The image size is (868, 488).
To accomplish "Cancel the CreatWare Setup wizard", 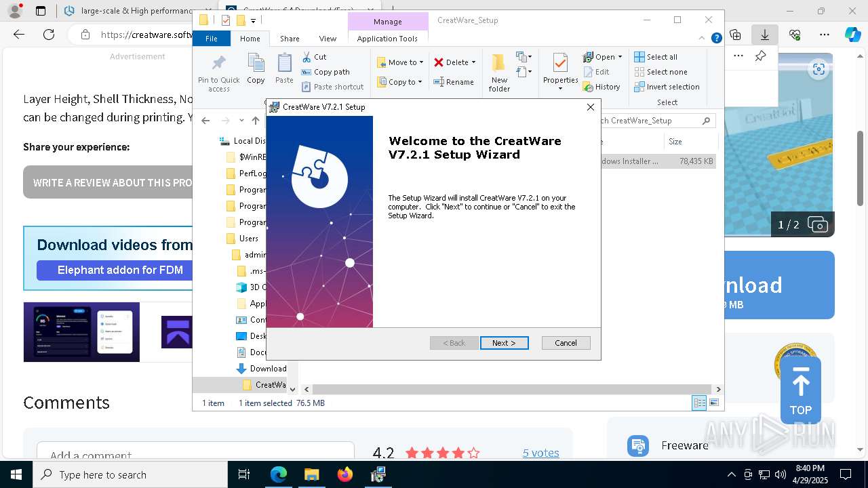I will [566, 343].
